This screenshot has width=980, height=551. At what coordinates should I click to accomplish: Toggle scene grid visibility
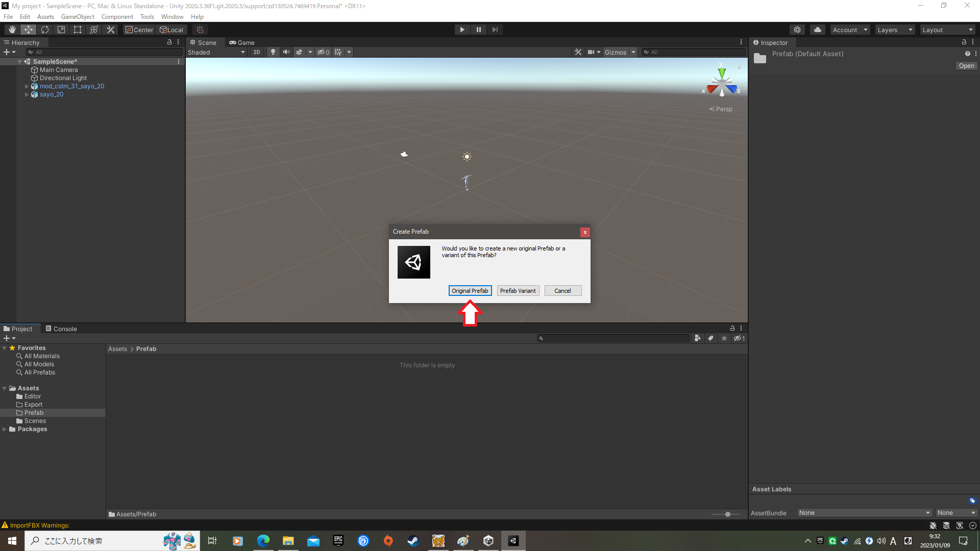[x=338, y=52]
